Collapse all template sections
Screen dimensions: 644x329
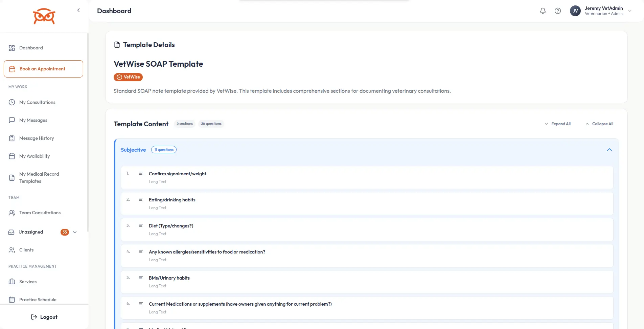pos(599,124)
